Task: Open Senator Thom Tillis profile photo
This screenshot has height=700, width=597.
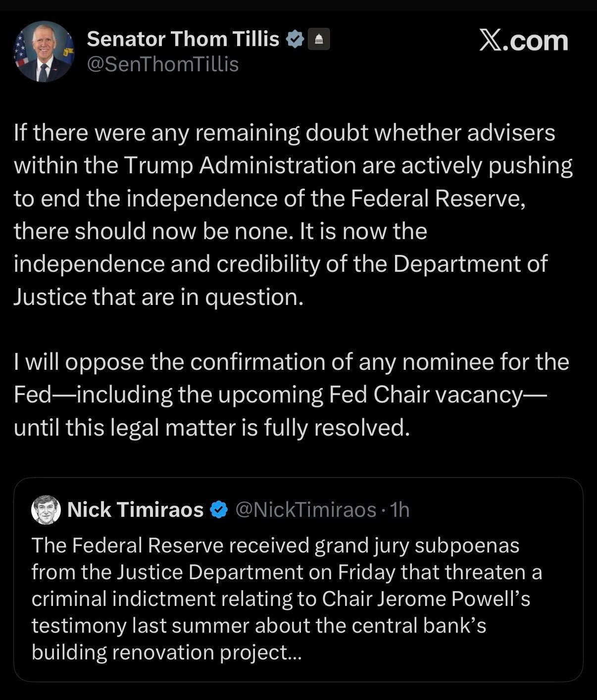Action: (x=44, y=51)
